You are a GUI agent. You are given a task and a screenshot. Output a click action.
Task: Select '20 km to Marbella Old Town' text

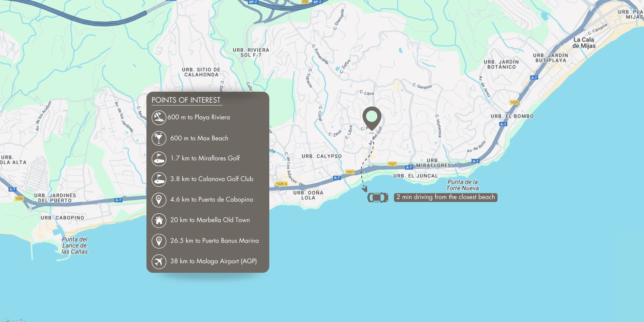(210, 220)
